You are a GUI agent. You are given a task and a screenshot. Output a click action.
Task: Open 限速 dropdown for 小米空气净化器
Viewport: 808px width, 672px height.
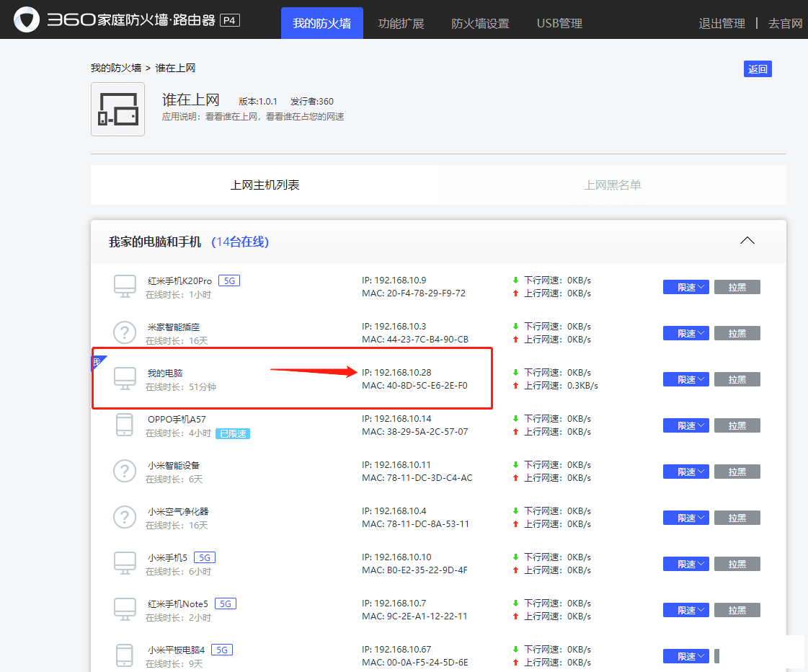[x=686, y=518]
